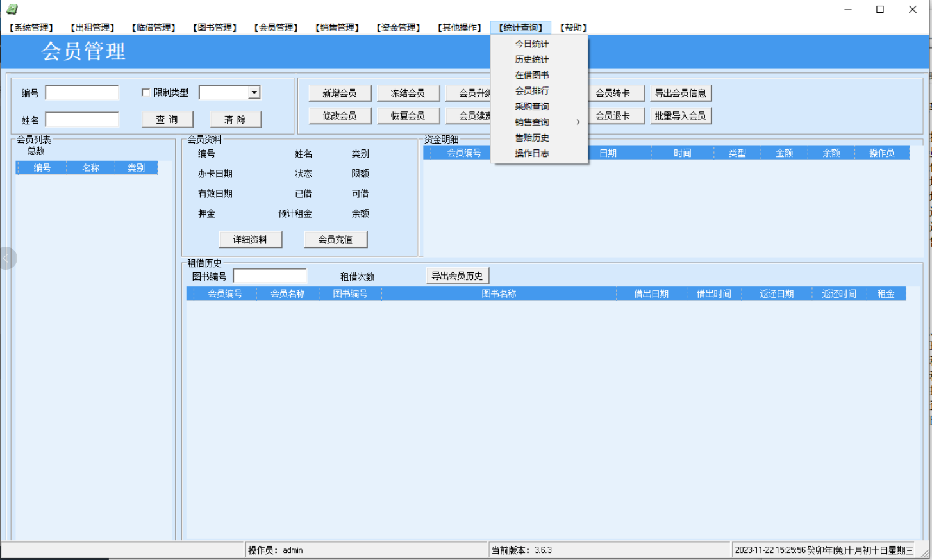
Task: Expand the left-edge collapse arrow handle
Action: [6, 258]
